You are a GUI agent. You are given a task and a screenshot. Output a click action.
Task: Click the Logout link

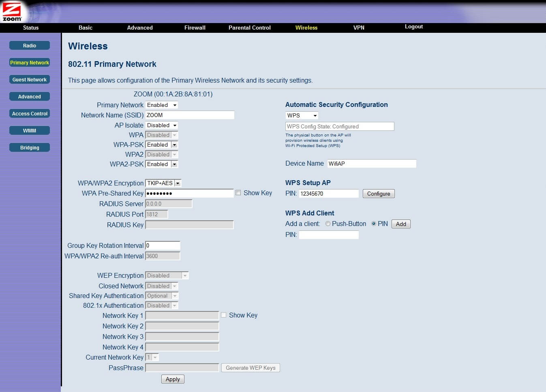click(413, 27)
